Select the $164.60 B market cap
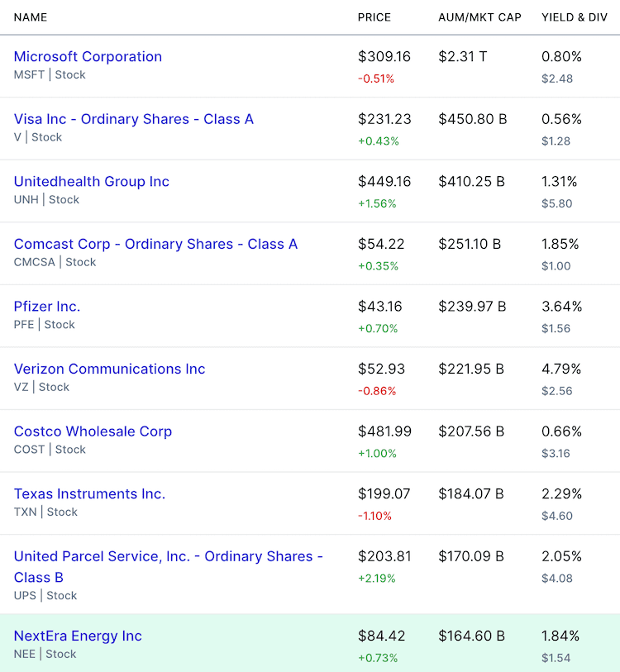620x672 pixels. (x=471, y=636)
